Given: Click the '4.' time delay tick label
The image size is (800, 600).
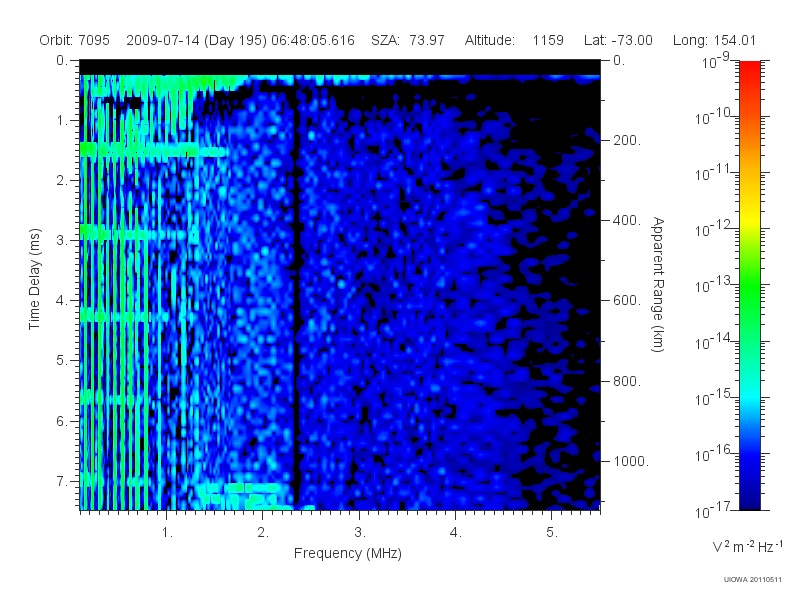Looking at the screenshot, I should pos(62,301).
